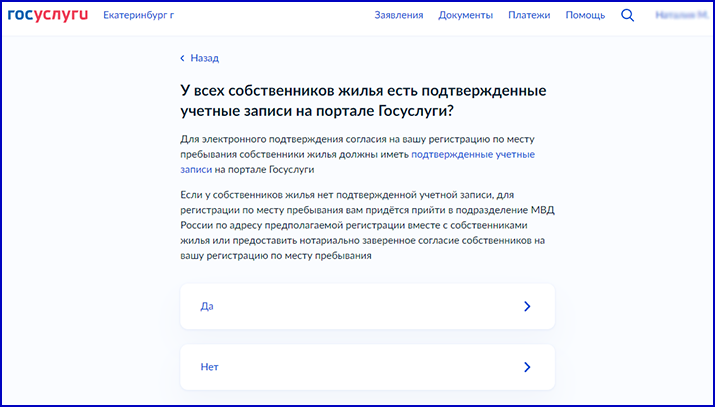Viewport: 715px width, 407px height.
Task: Click the arrow on the Нет option
Action: click(x=527, y=367)
